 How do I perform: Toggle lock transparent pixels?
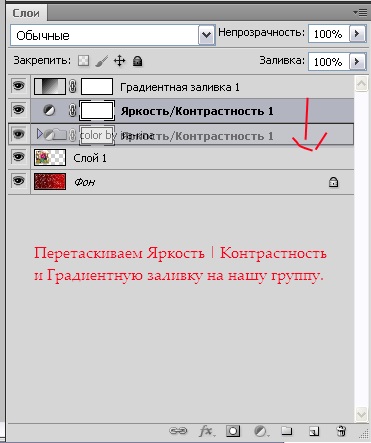(x=83, y=61)
